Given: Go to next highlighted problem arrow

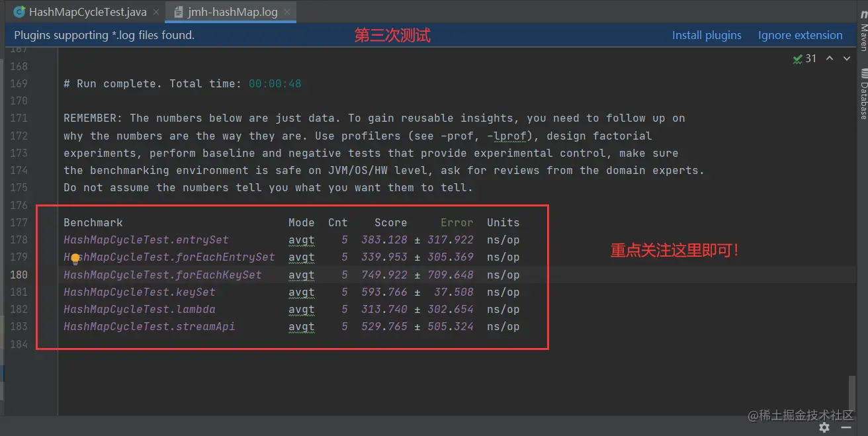Looking at the screenshot, I should click(847, 59).
